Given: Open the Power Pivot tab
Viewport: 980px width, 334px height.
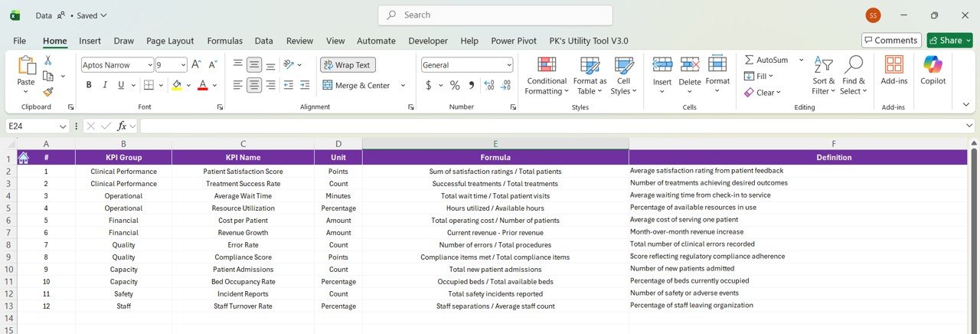Looking at the screenshot, I should pyautogui.click(x=513, y=41).
